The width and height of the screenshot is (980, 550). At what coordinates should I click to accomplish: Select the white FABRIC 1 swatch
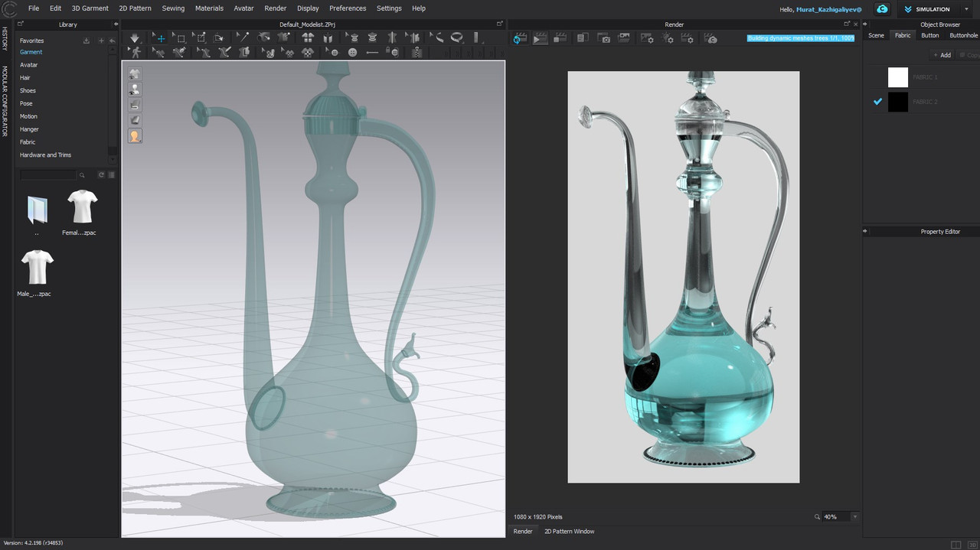(x=898, y=77)
